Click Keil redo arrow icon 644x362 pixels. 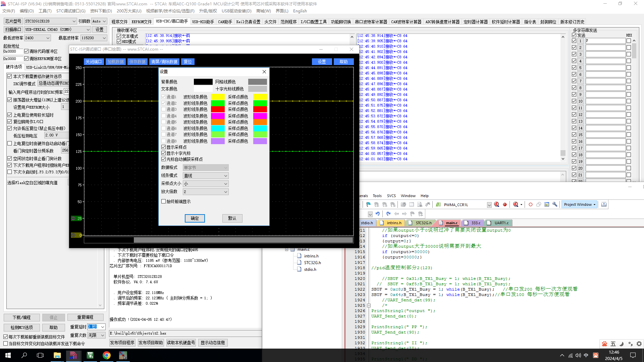click(x=388, y=214)
